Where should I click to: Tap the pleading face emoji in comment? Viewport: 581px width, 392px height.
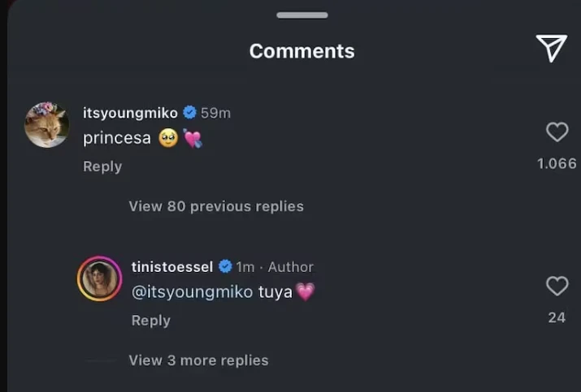pyautogui.click(x=168, y=139)
